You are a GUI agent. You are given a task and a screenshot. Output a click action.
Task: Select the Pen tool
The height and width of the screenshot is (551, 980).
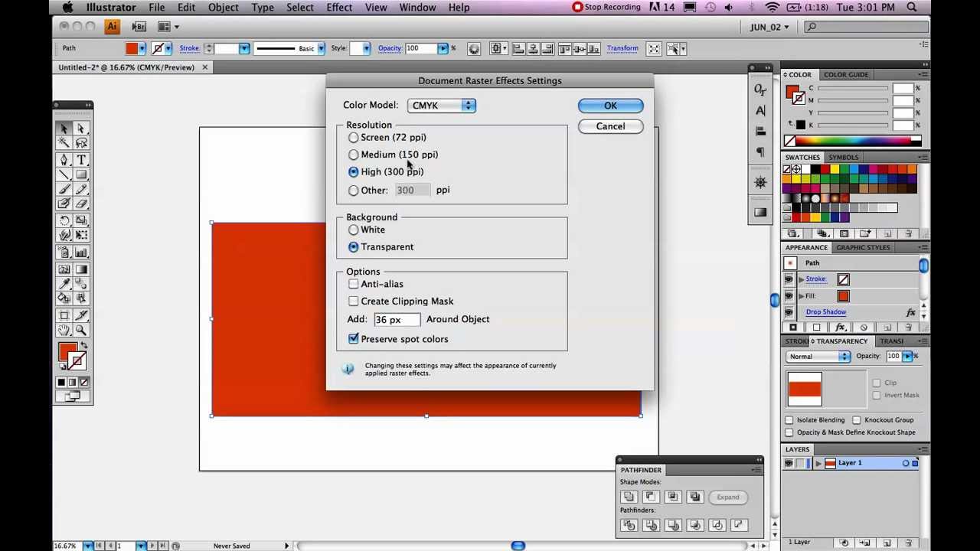point(64,160)
